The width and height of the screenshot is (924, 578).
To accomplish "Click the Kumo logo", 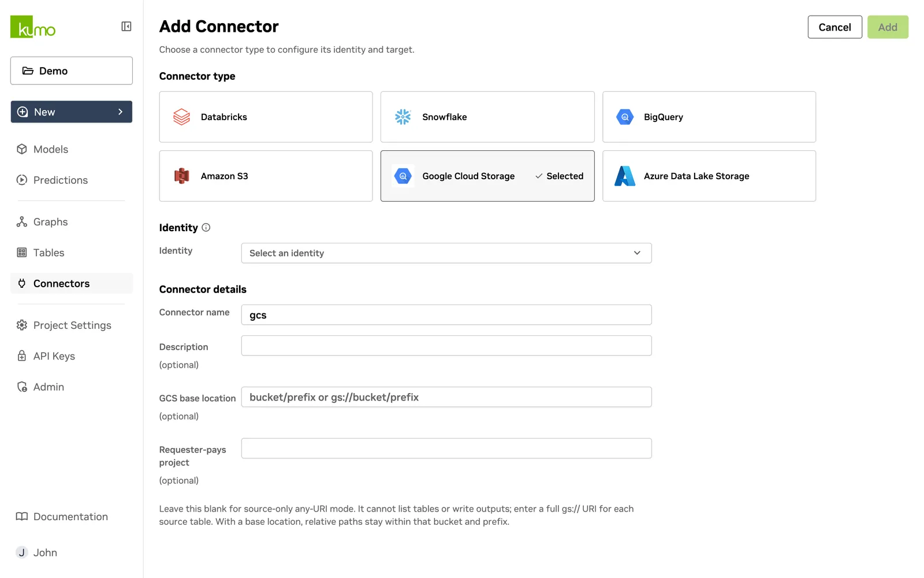I will pyautogui.click(x=33, y=27).
